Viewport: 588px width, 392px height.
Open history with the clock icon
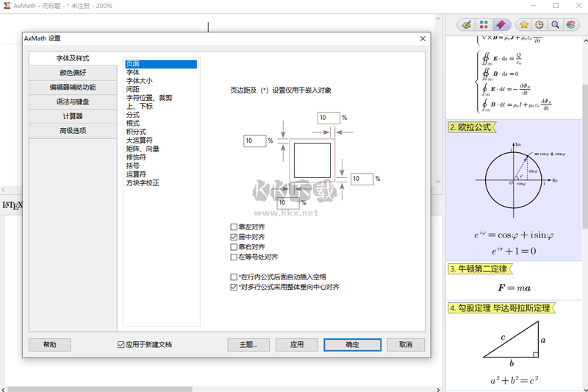click(539, 24)
